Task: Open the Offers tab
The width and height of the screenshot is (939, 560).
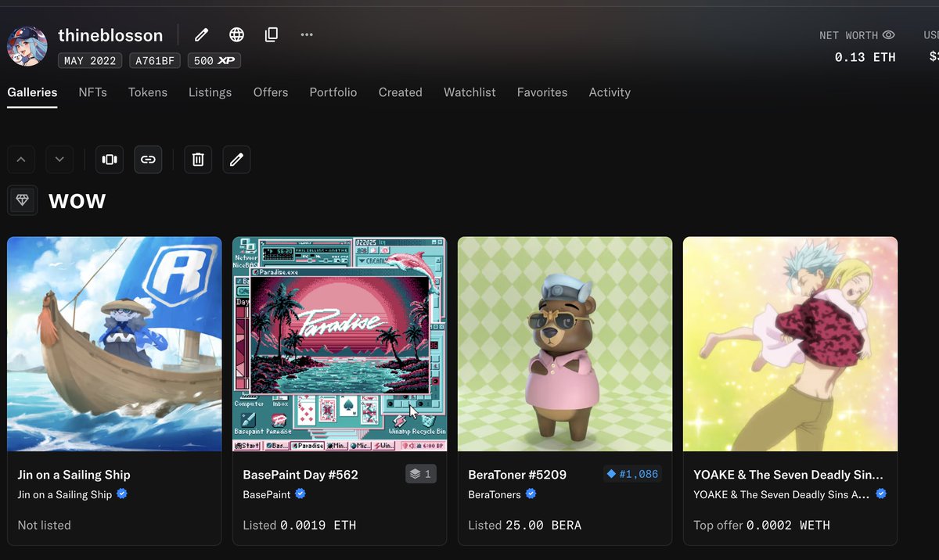Action: coord(271,92)
